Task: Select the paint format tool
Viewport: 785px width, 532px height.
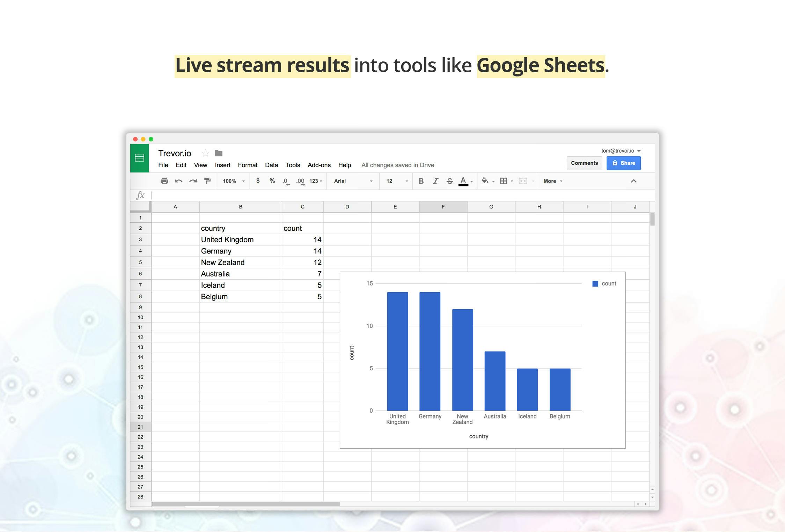Action: pyautogui.click(x=207, y=181)
